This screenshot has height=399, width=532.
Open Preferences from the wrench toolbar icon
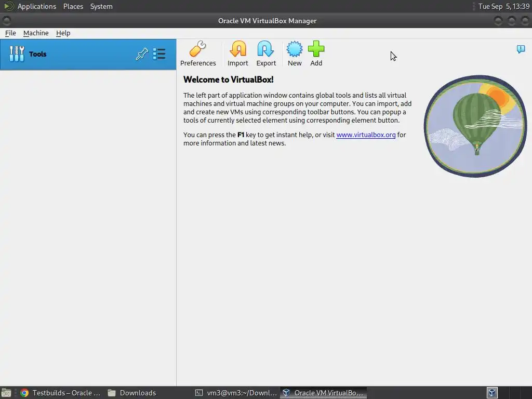(198, 54)
